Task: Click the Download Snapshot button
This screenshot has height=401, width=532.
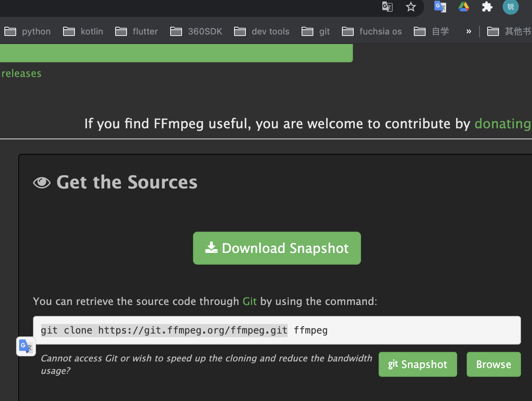Action: click(277, 248)
